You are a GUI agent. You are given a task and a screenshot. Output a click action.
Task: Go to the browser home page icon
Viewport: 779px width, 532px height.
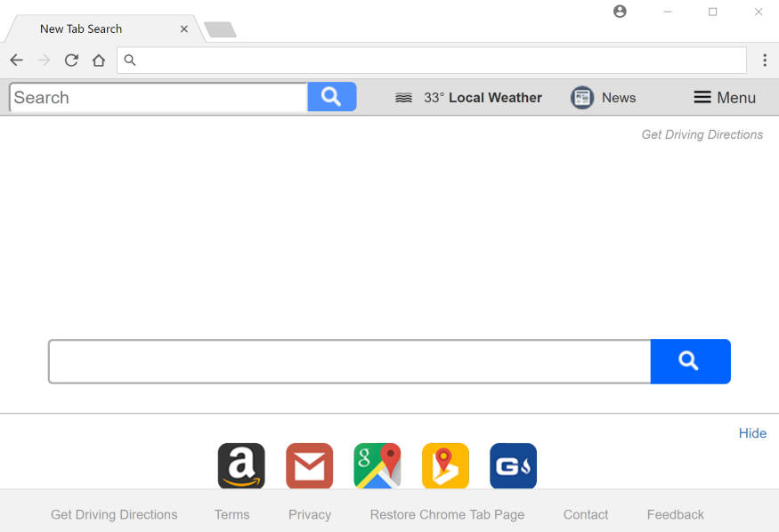pyautogui.click(x=99, y=60)
